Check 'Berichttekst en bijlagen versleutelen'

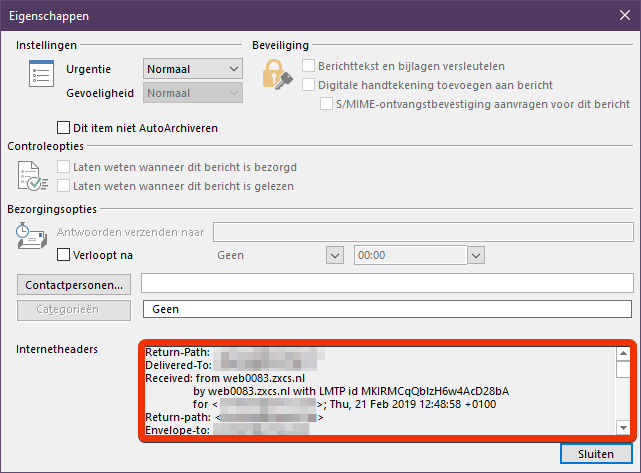309,66
